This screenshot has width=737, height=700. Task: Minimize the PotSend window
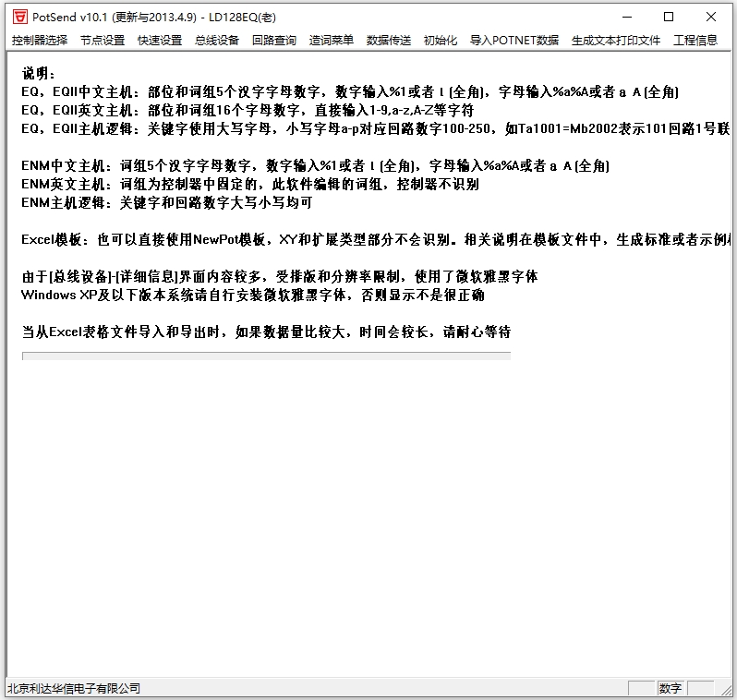click(627, 17)
